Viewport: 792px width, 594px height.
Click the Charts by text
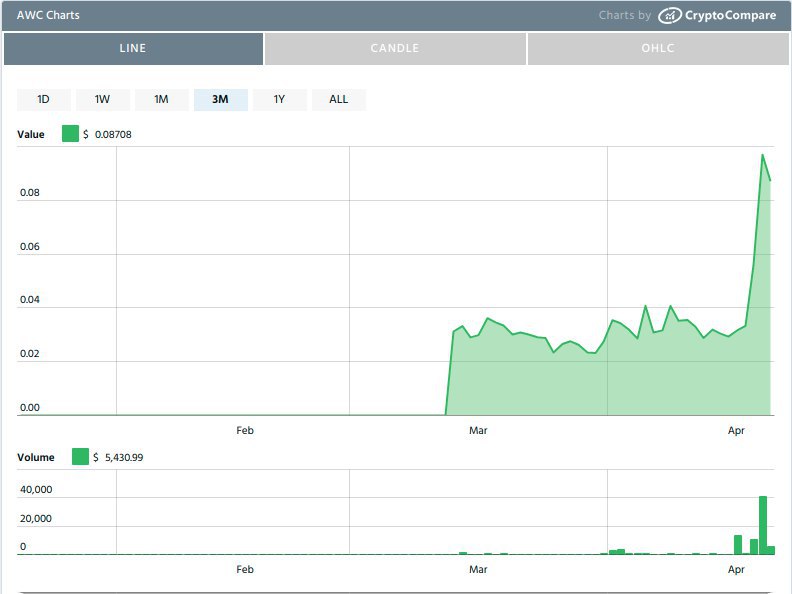pos(625,16)
